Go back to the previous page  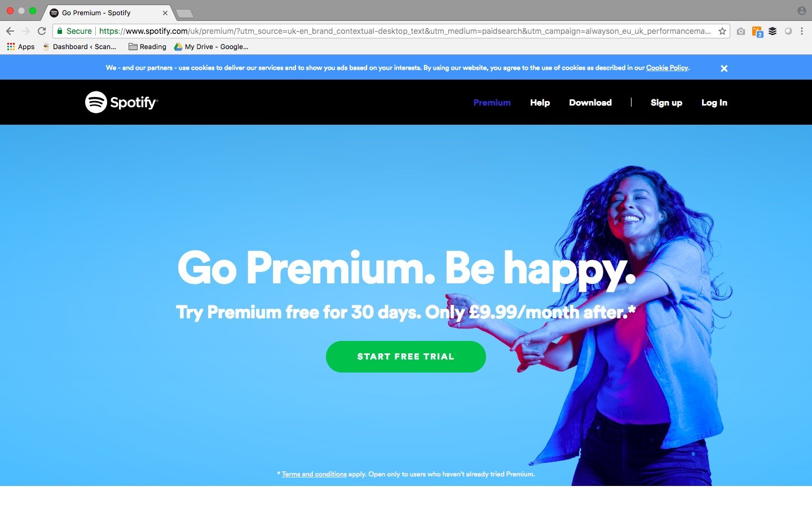click(x=10, y=31)
